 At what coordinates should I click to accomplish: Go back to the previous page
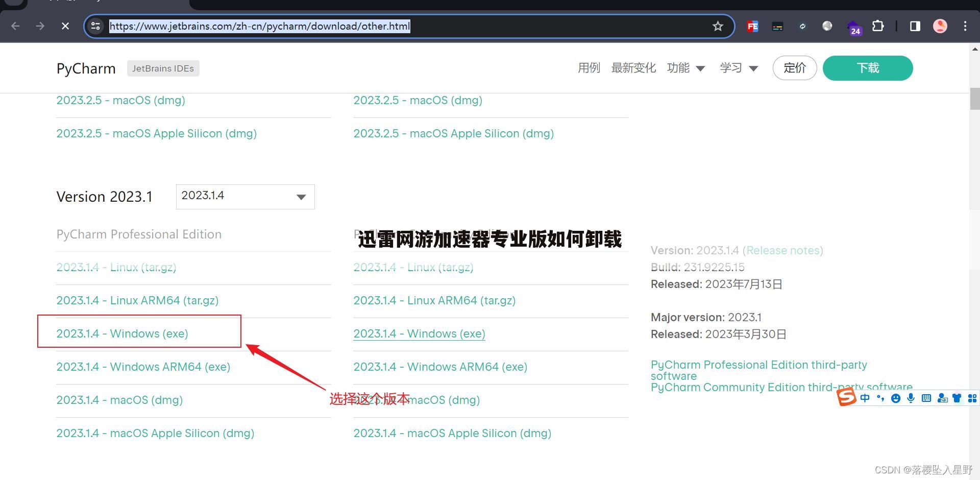[15, 26]
